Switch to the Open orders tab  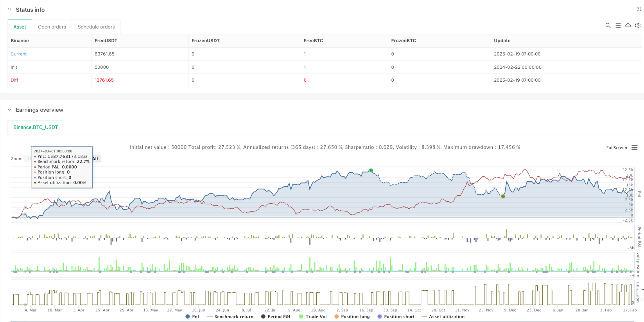pyautogui.click(x=52, y=27)
